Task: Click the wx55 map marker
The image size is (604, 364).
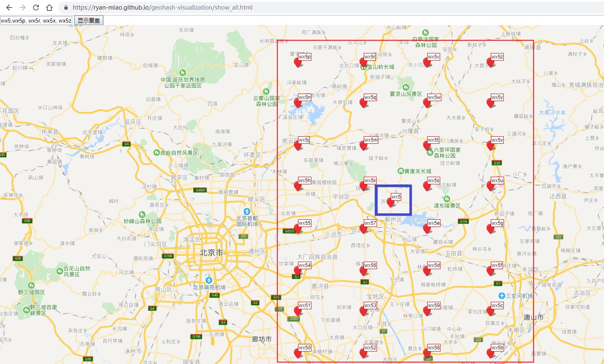Action: (x=298, y=229)
